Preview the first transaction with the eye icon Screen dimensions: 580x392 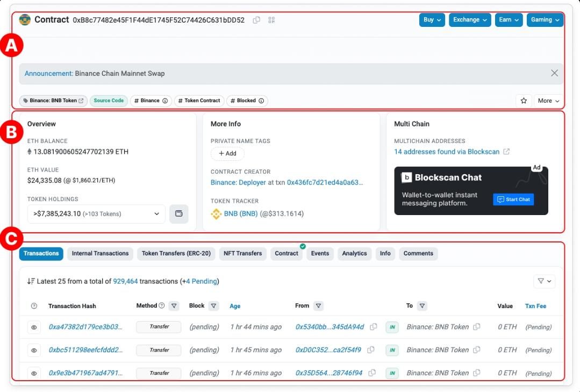pos(34,327)
